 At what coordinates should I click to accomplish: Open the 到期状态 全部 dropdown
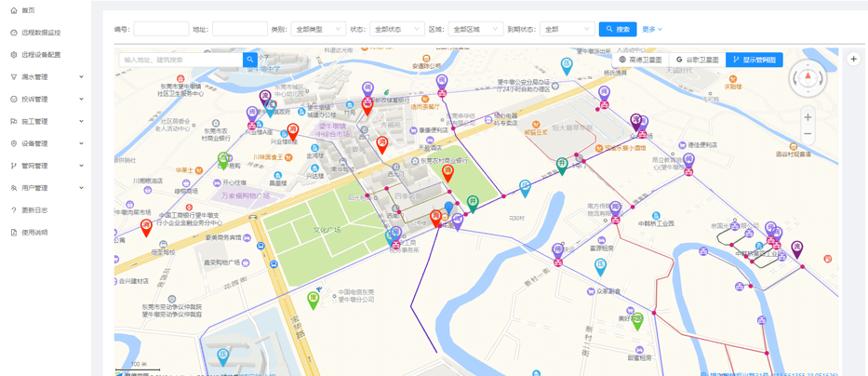coord(567,30)
